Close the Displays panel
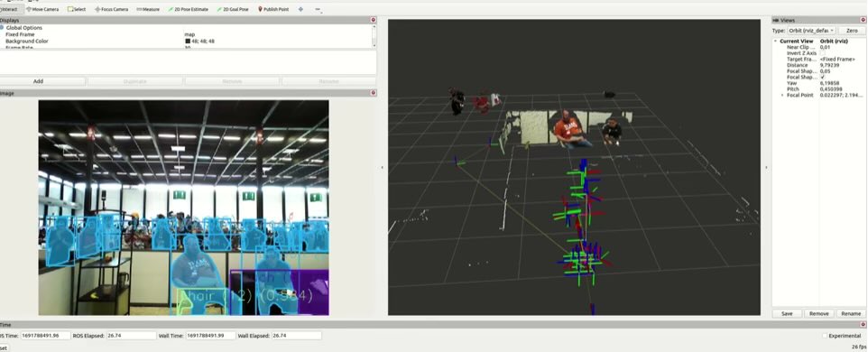This screenshot has height=352, width=868. [x=374, y=20]
